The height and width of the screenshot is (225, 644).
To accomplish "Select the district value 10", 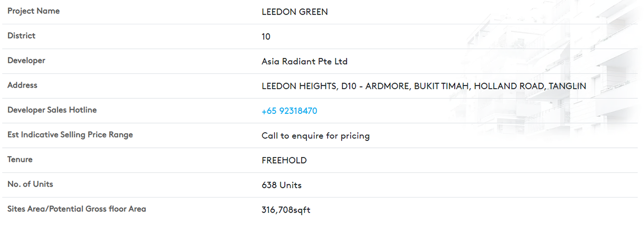I will [x=266, y=37].
